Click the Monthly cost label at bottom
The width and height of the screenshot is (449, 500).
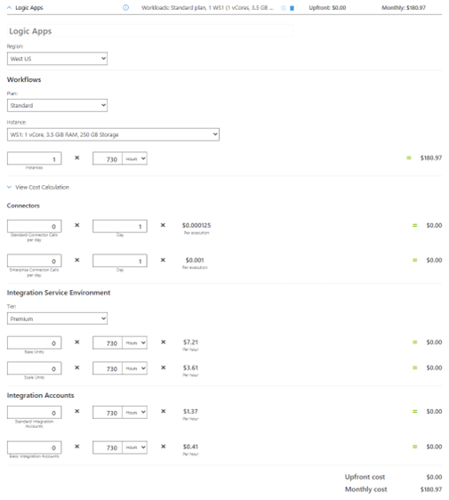click(x=366, y=489)
